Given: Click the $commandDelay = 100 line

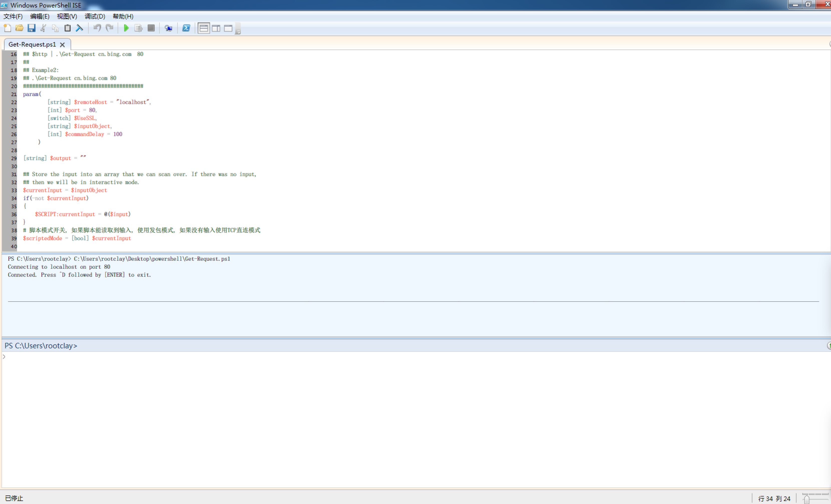Looking at the screenshot, I should pos(85,134).
